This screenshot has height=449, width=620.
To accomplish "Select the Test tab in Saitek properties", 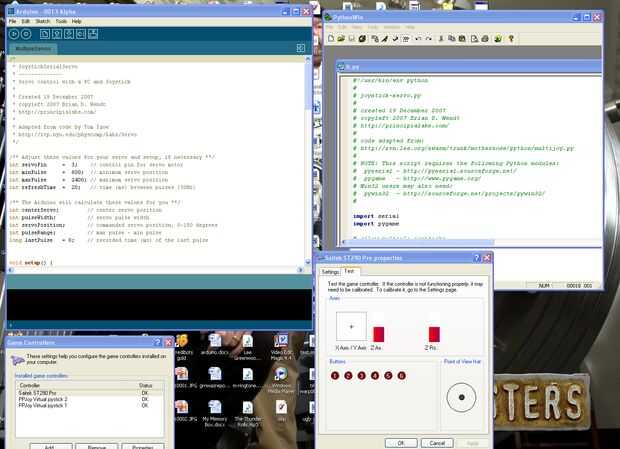I will (350, 271).
